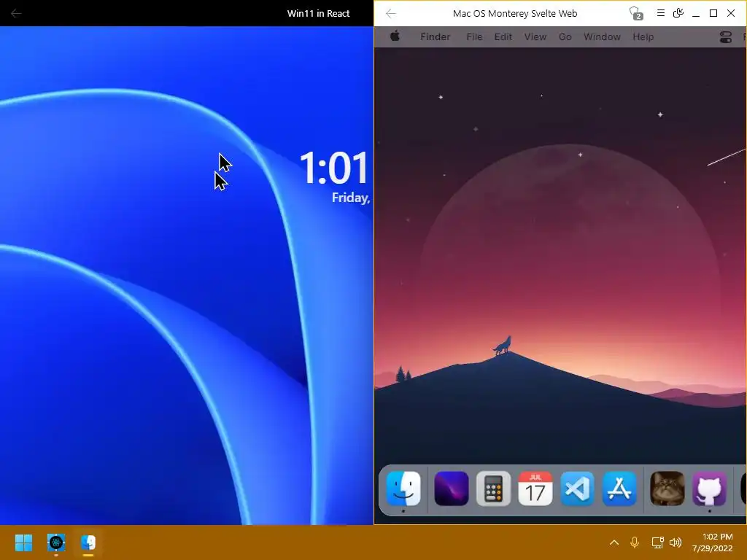Open Calendar showing JUL 17 in dock
747x560 pixels.
pos(535,489)
